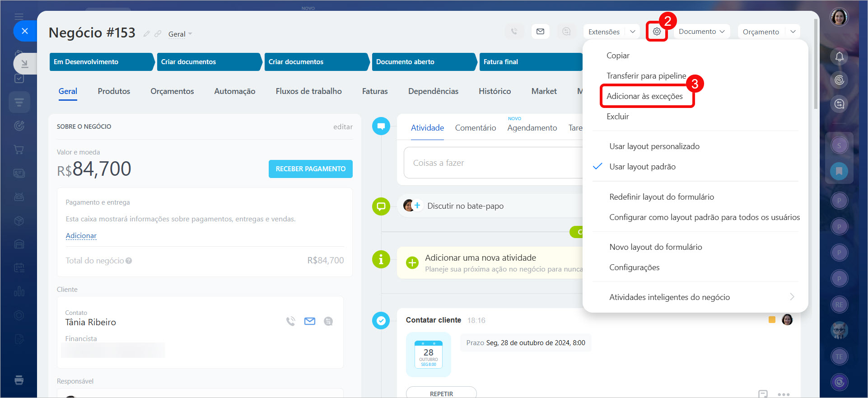Choose Copiar from the menu
Image resolution: width=868 pixels, height=398 pixels.
tap(618, 56)
